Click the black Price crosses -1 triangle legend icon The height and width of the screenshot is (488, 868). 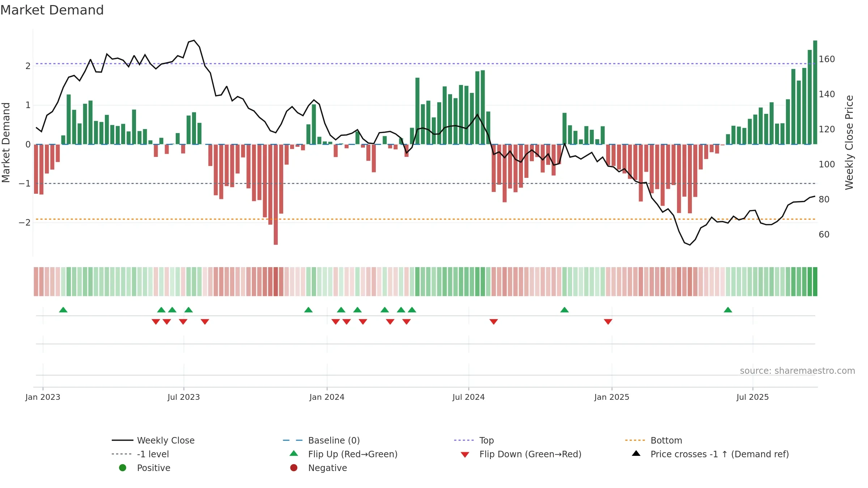636,453
